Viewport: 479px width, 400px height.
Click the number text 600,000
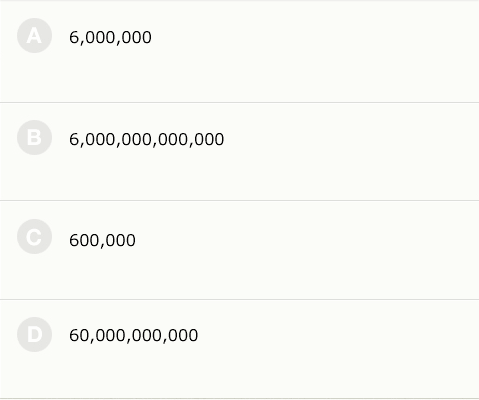pos(102,240)
